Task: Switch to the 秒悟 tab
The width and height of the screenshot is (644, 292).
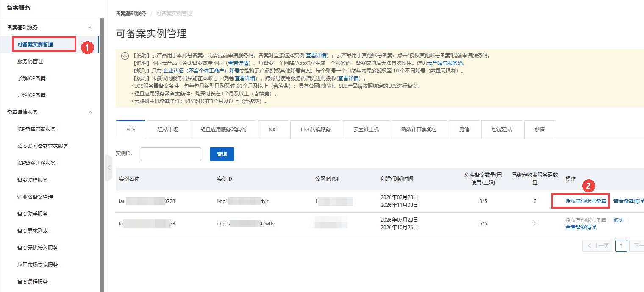Action: [539, 130]
